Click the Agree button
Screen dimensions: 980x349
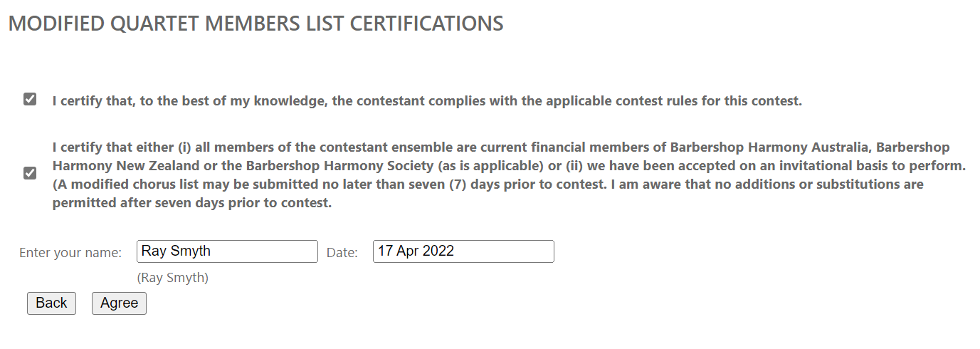[x=119, y=303]
